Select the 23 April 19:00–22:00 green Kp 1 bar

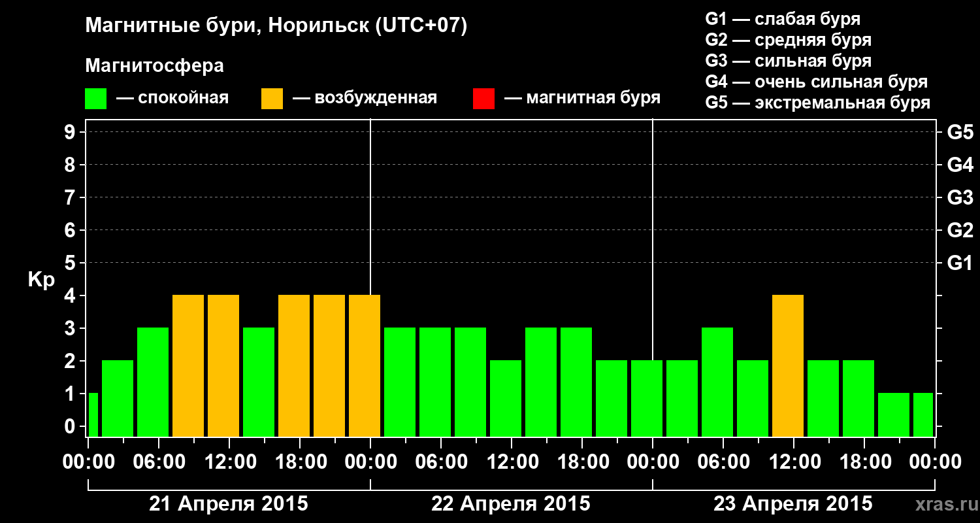pyautogui.click(x=894, y=414)
